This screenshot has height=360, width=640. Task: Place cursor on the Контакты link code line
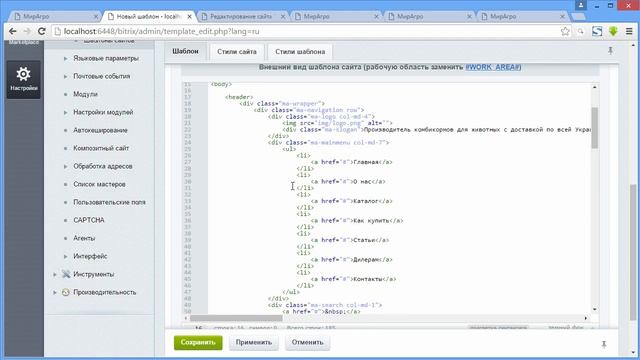pyautogui.click(x=353, y=279)
